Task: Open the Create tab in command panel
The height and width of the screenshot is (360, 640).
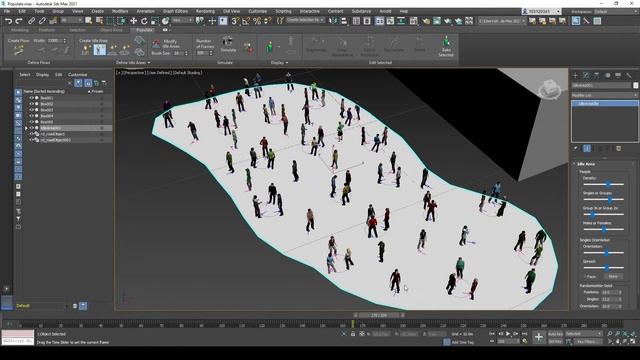Action: [x=576, y=76]
